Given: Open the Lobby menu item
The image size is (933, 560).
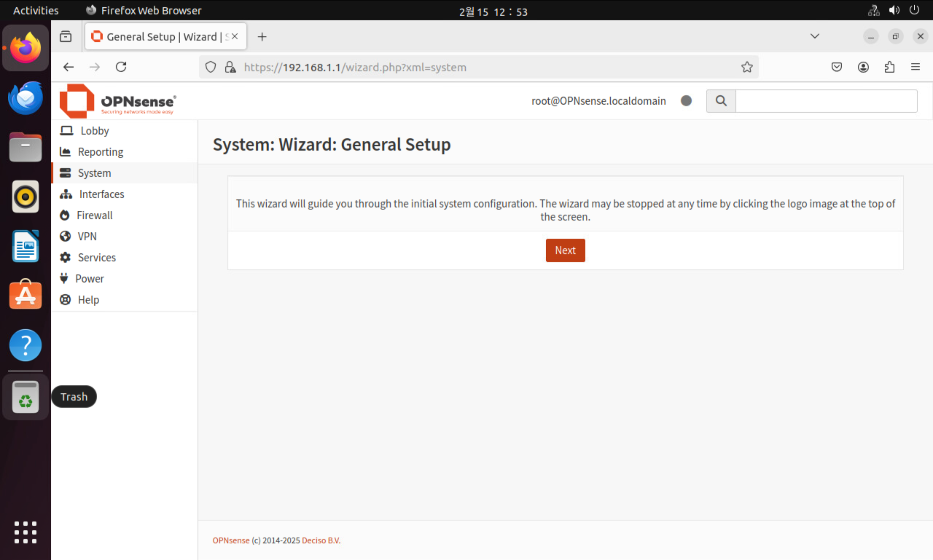Looking at the screenshot, I should click(94, 131).
